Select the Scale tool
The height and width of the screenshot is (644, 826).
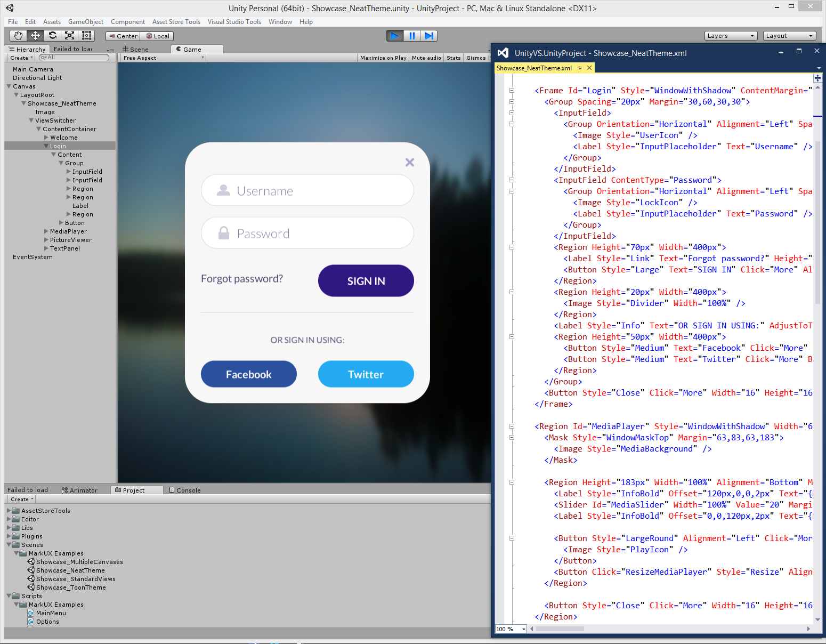click(69, 35)
